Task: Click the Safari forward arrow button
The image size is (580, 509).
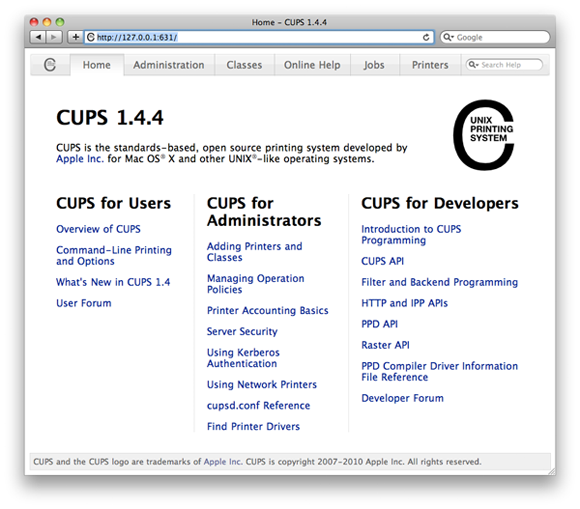Action: click(54, 37)
